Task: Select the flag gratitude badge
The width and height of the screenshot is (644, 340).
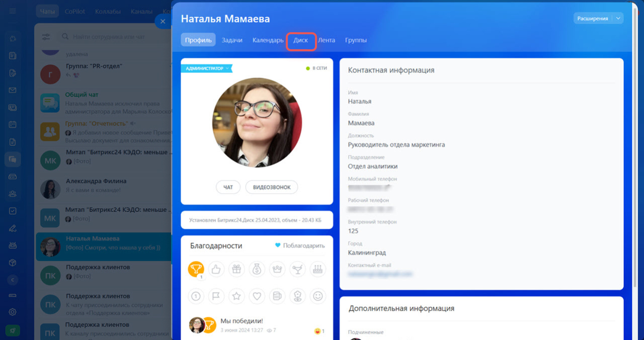Action: click(x=216, y=296)
